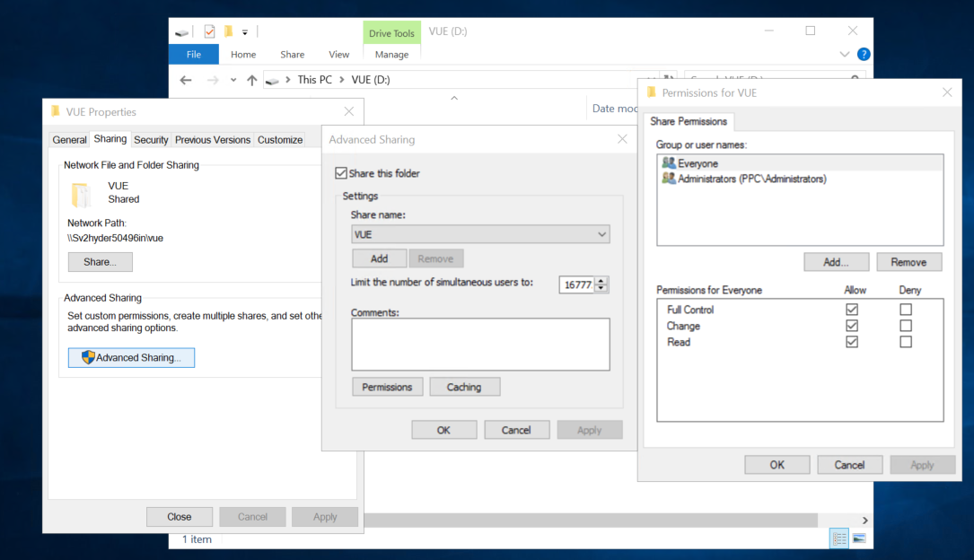
Task: Switch to Large icons view in status bar
Action: (859, 538)
